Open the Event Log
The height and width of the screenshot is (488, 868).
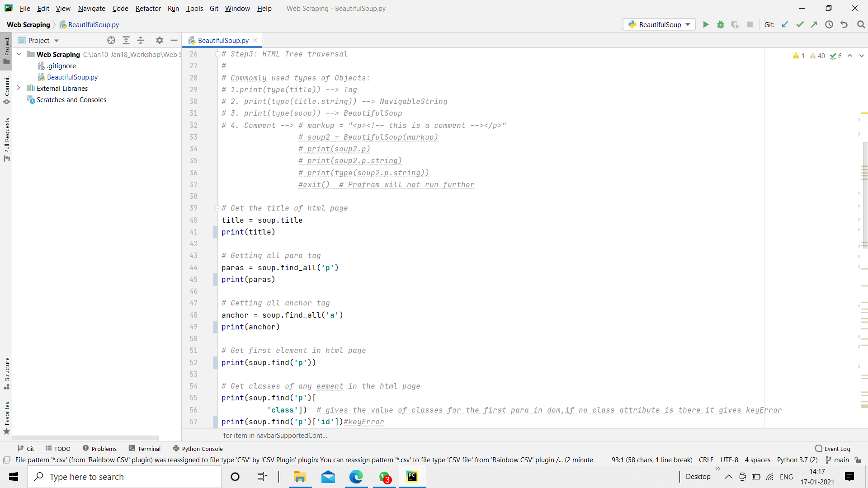point(832,449)
